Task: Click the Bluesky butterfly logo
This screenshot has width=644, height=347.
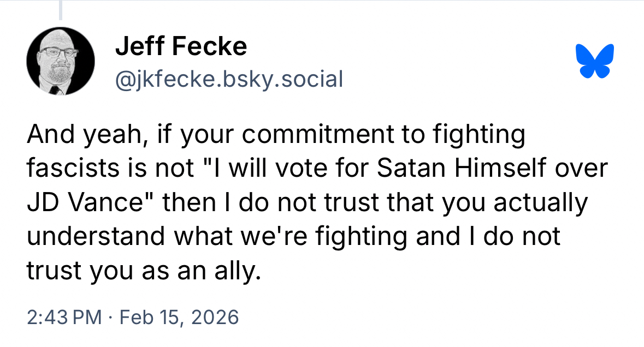Action: 595,61
